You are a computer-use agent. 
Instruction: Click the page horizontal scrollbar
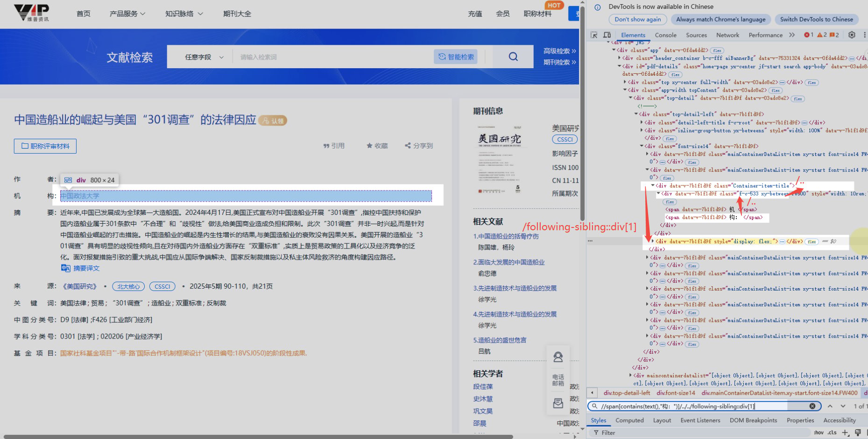pyautogui.click(x=258, y=437)
